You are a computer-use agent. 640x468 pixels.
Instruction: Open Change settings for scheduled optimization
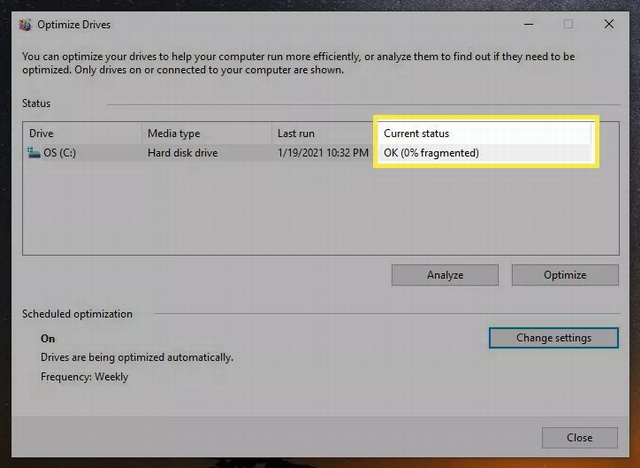553,338
